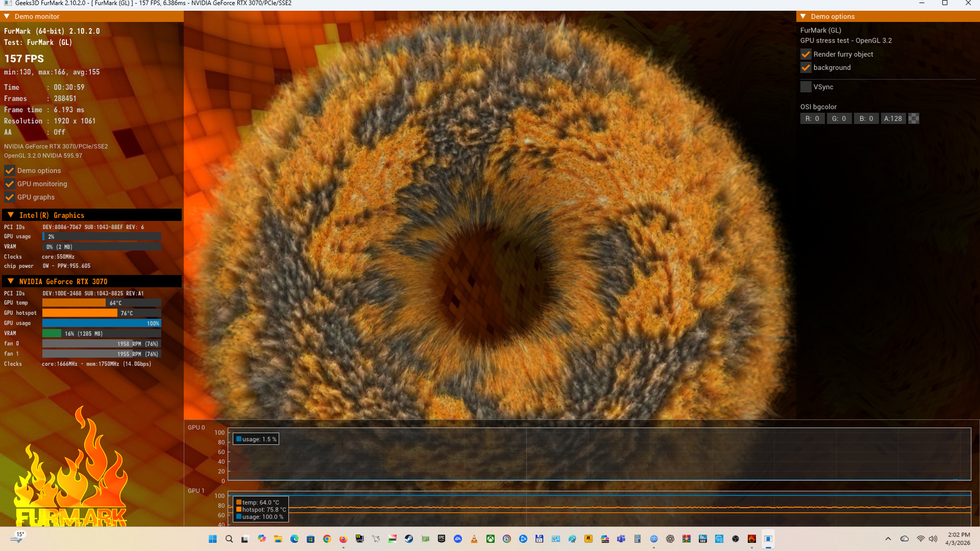
Task: Enable the VSync checkbox
Action: pyautogui.click(x=806, y=87)
